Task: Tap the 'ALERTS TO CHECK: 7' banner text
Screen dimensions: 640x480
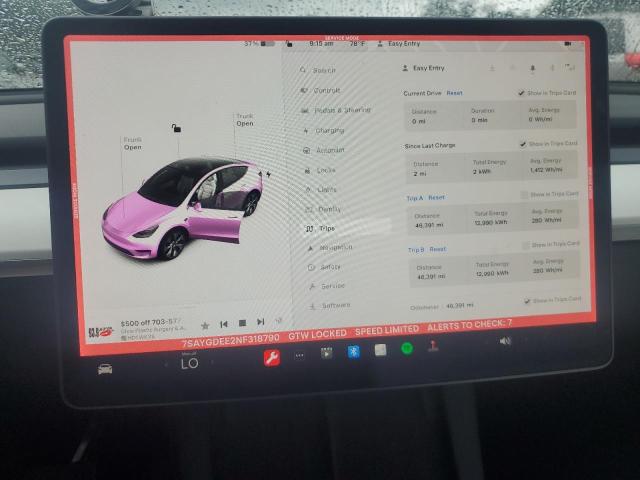Action: point(469,324)
